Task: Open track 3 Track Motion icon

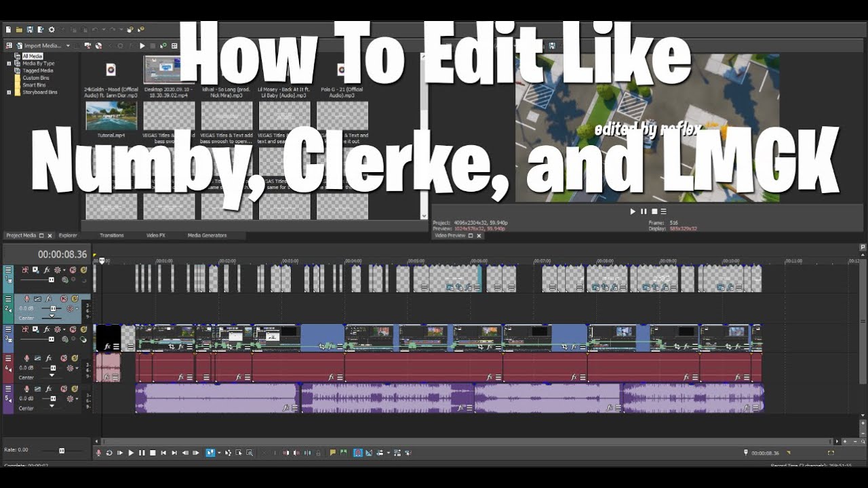Action: 36,329
